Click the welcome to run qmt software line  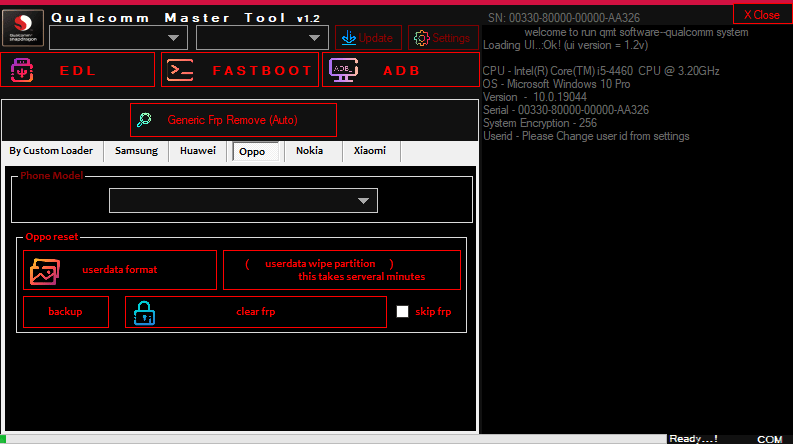click(636, 32)
